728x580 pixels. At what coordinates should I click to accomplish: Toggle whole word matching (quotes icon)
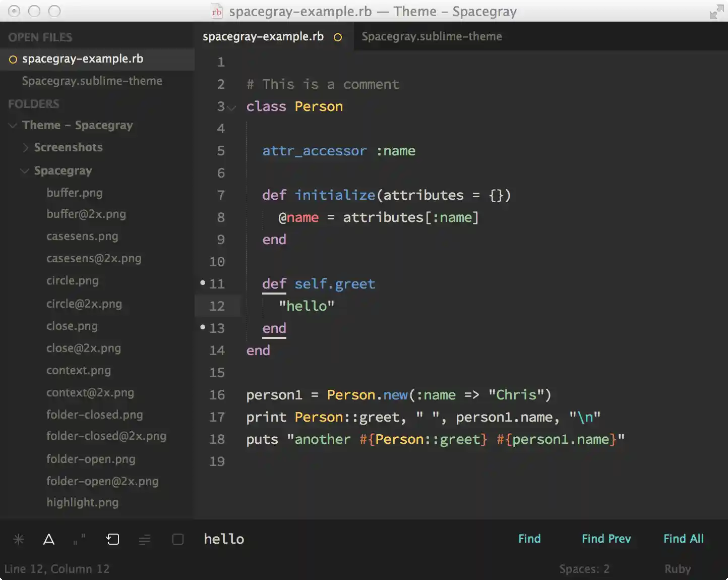[x=79, y=539]
